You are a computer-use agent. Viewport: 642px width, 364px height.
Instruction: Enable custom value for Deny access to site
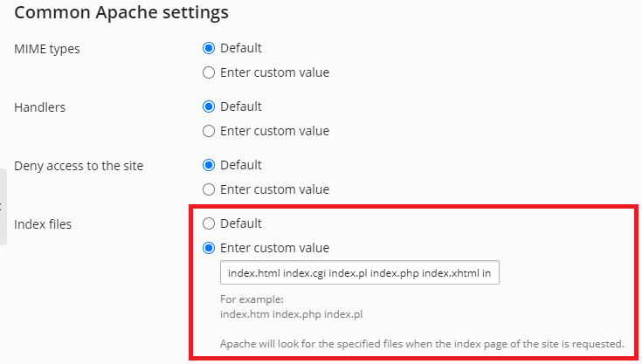[209, 189]
